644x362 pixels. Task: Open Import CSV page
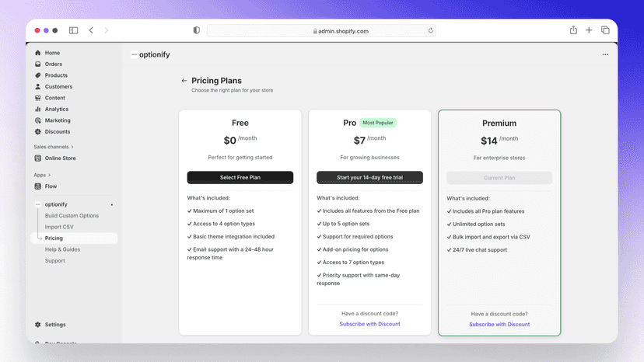pos(59,227)
